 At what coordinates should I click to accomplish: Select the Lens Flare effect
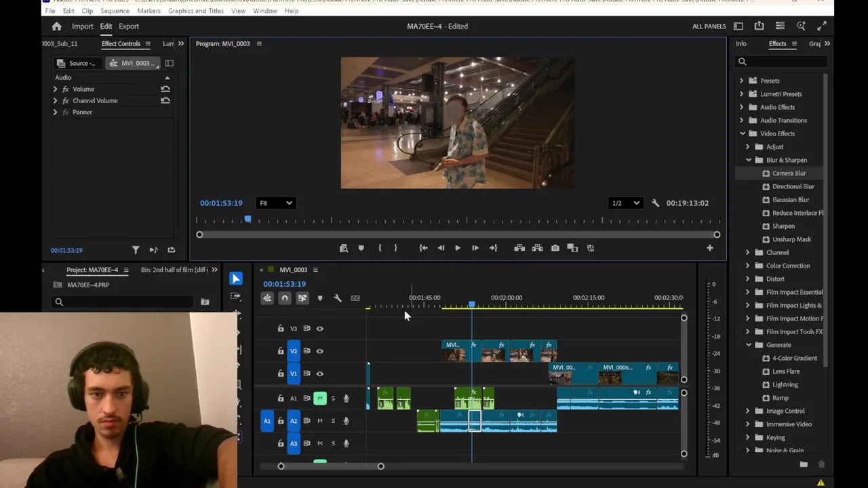tap(786, 371)
